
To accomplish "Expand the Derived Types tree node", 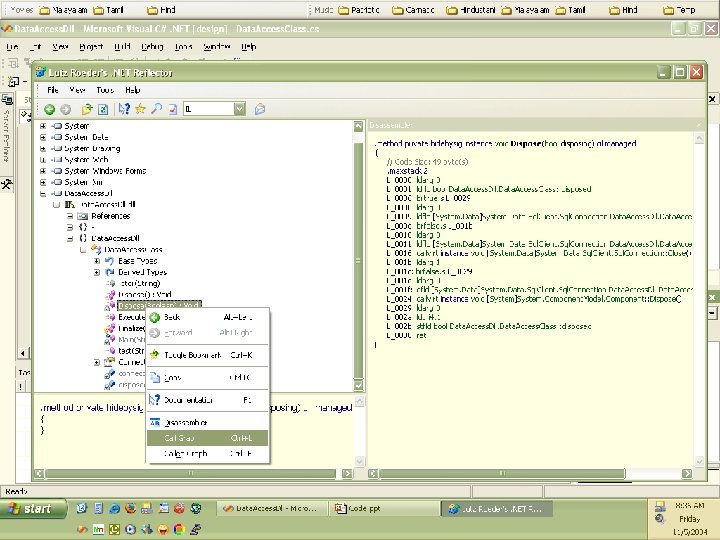I will (97, 271).
